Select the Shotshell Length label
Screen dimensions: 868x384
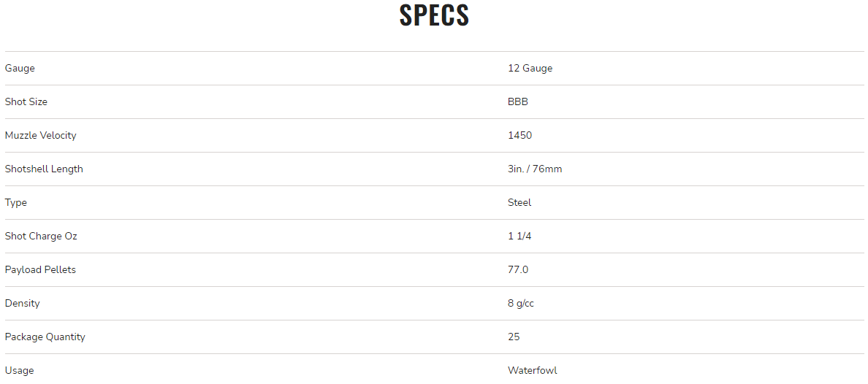pyautogui.click(x=44, y=169)
